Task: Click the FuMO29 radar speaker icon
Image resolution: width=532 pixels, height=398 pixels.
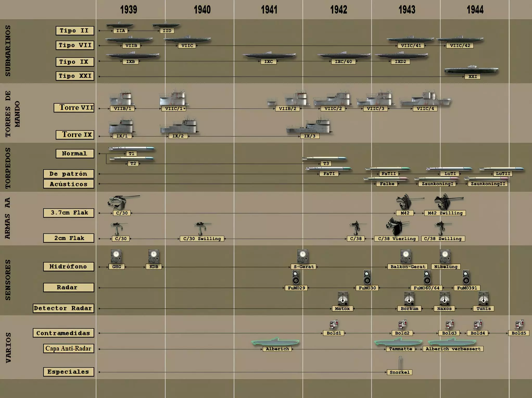Action: [x=296, y=278]
